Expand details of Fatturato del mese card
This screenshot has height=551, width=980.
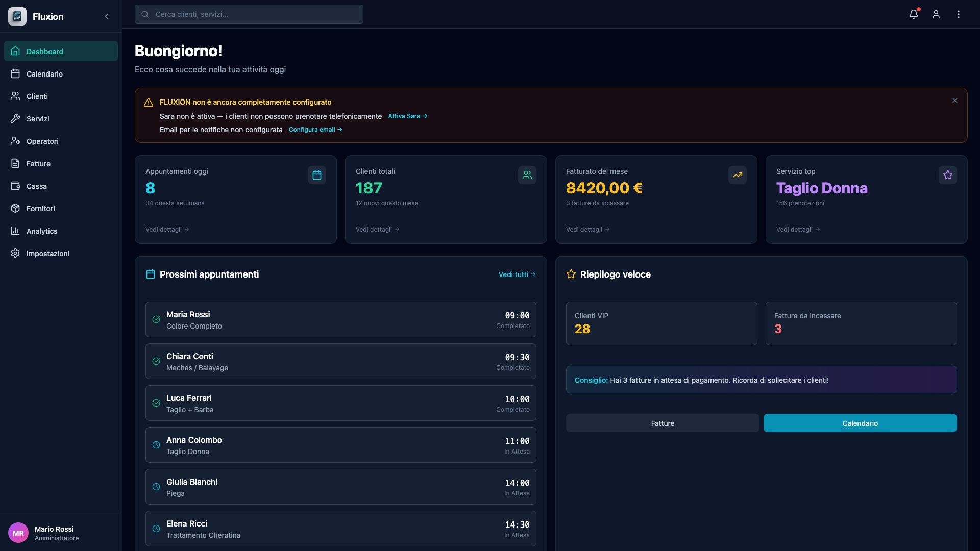(587, 229)
